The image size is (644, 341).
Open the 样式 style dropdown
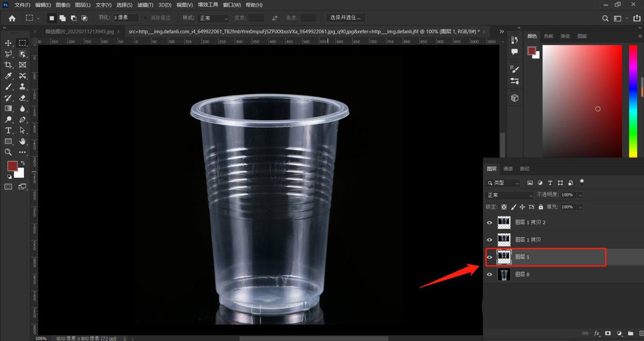pyautogui.click(x=213, y=18)
